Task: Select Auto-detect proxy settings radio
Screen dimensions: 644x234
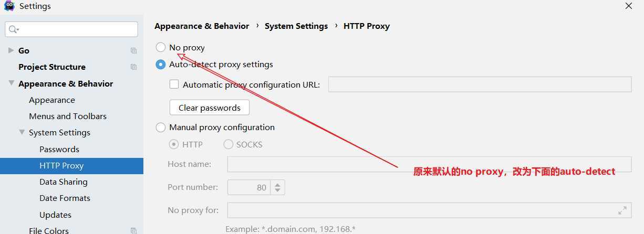Action: click(161, 65)
